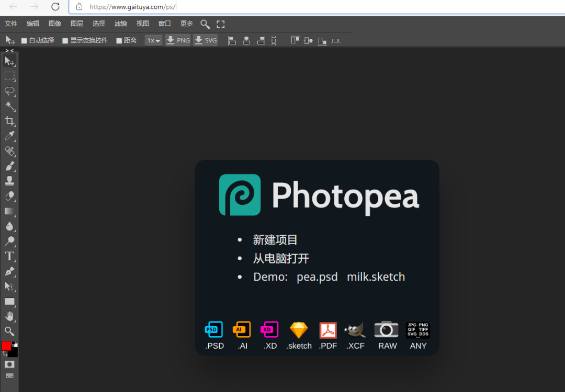Select the Magic Wand tool

[x=9, y=107]
